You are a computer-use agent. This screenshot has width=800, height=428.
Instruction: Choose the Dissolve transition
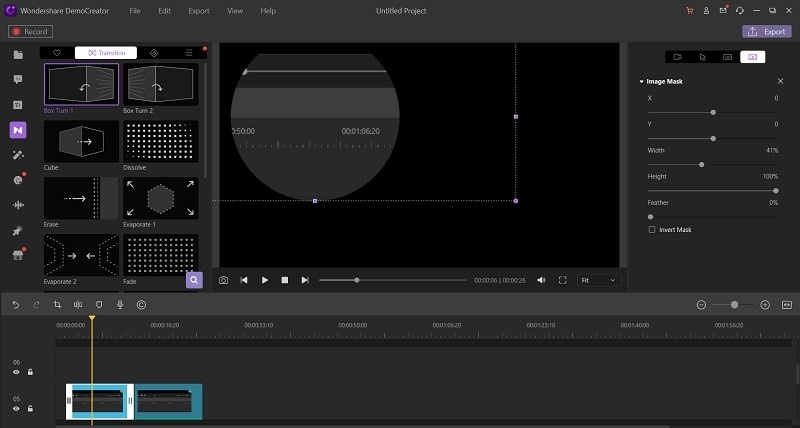click(x=161, y=142)
